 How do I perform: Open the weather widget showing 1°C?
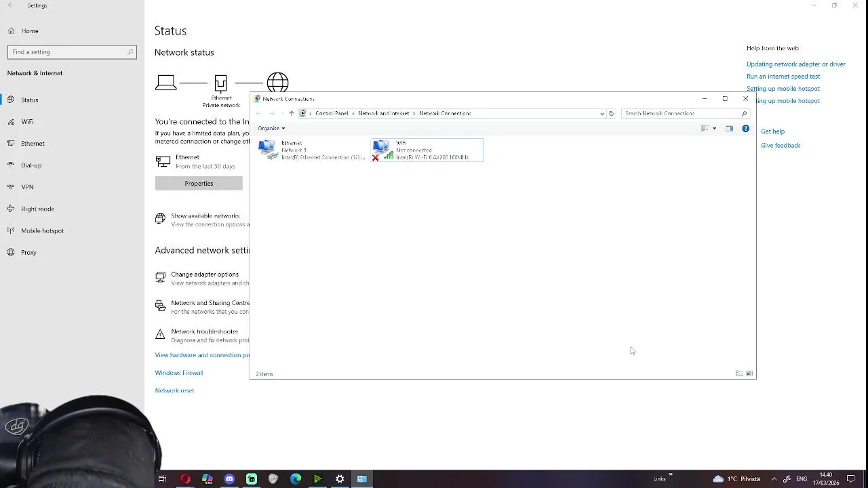point(736,479)
